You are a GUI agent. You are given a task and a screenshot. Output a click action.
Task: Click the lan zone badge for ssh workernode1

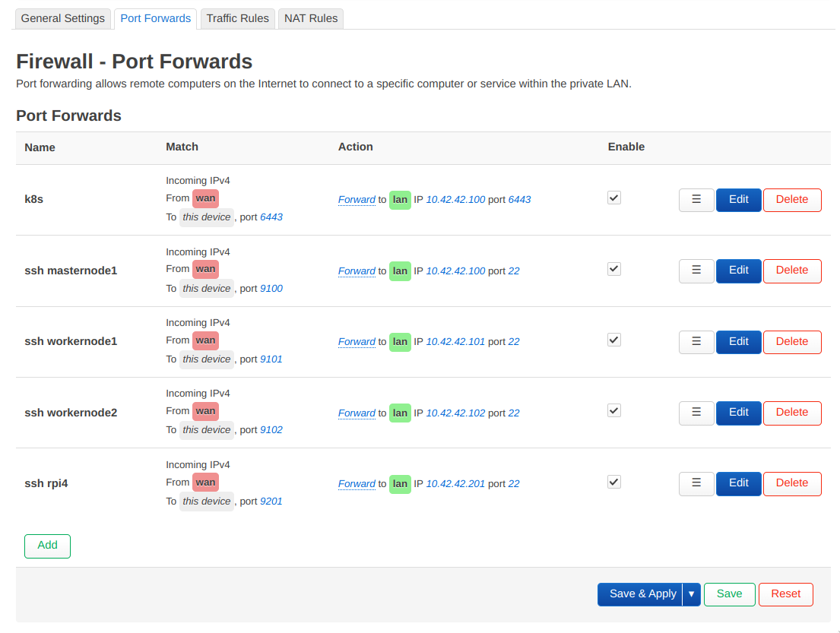click(x=400, y=342)
